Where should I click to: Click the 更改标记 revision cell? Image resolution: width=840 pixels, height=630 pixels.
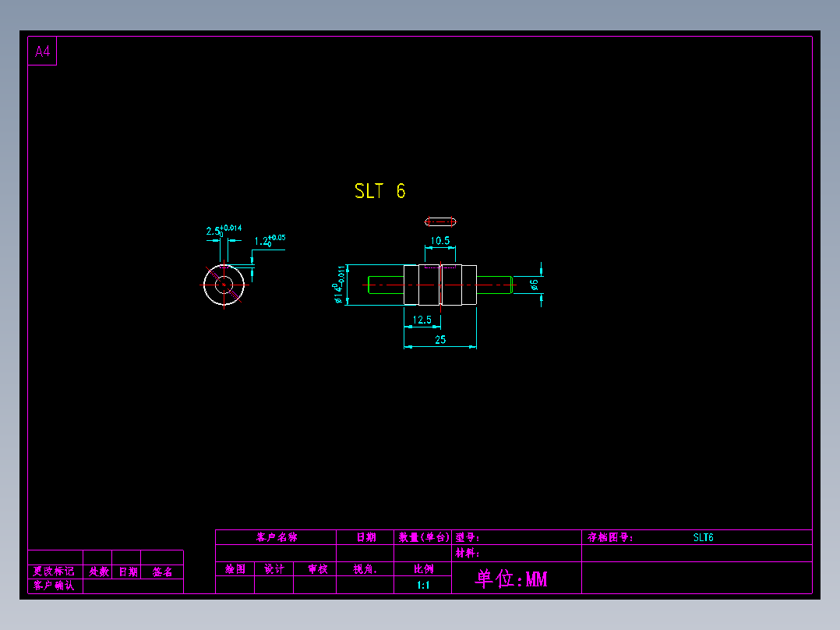click(54, 572)
